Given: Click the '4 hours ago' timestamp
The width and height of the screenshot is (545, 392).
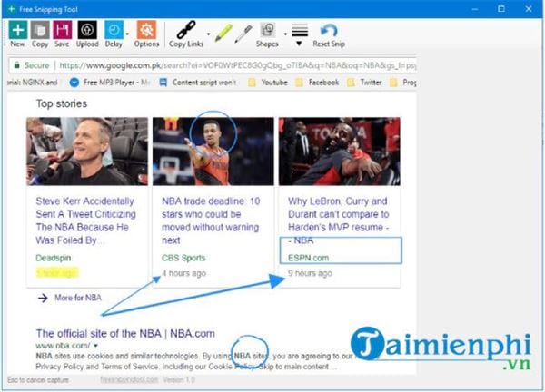Looking at the screenshot, I should [x=183, y=273].
